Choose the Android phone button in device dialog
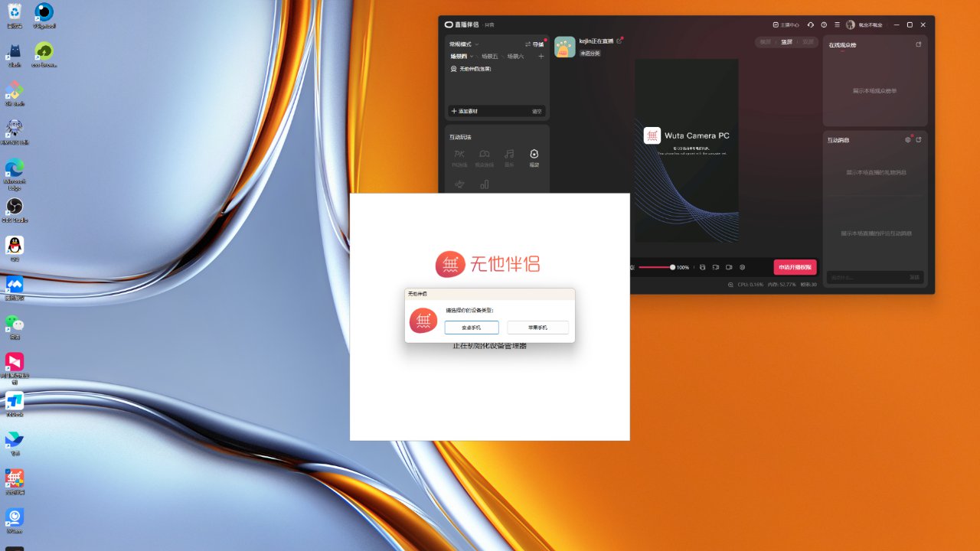The height and width of the screenshot is (551, 980). tap(472, 328)
